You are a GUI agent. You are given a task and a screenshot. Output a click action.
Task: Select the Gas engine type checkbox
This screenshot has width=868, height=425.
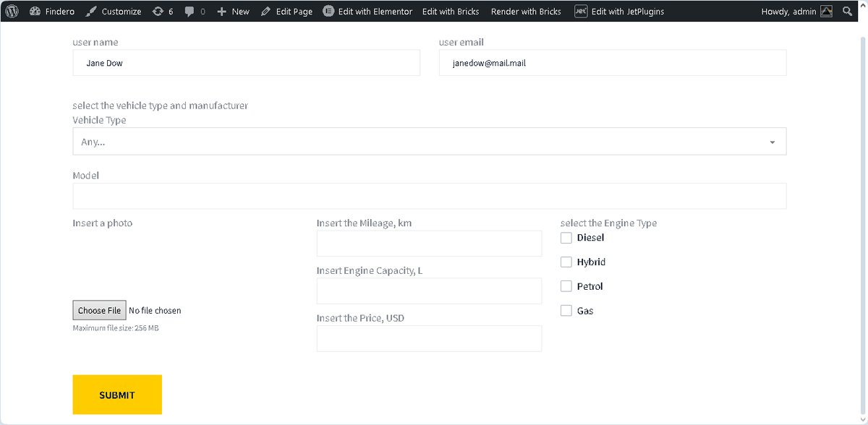566,310
